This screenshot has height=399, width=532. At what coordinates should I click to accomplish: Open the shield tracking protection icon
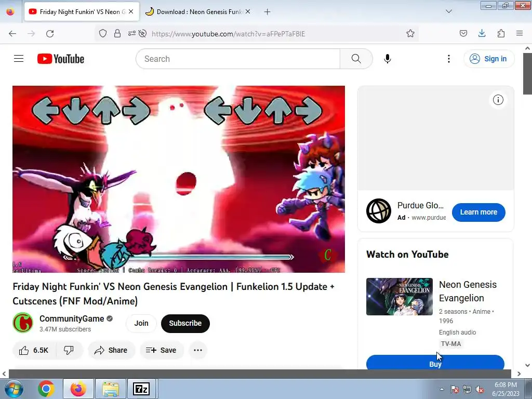[x=103, y=33]
